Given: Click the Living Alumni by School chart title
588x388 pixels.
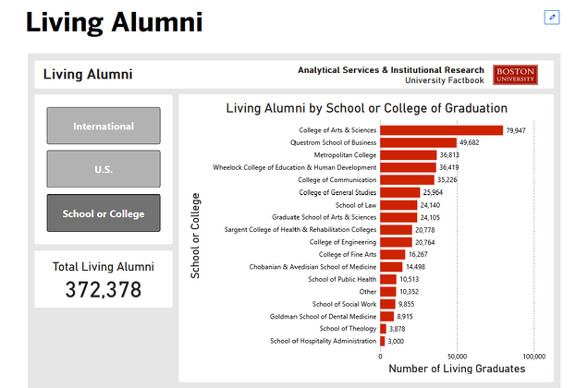Looking at the screenshot, I should pos(366,109).
